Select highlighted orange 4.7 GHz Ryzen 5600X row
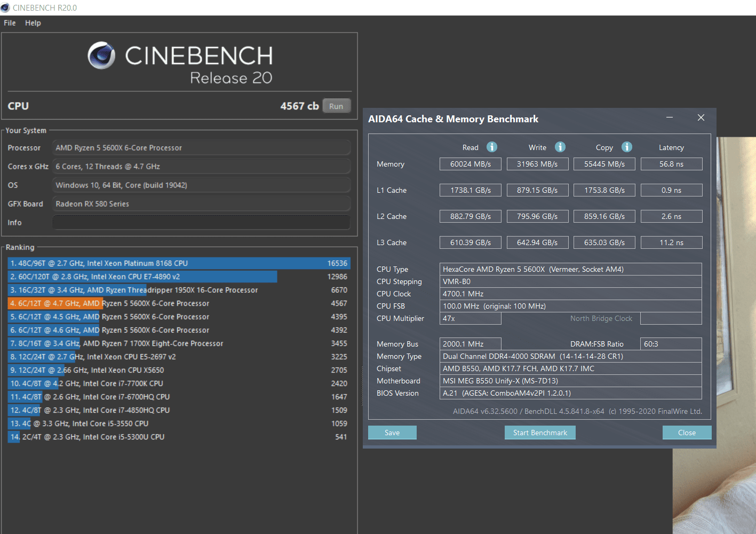The width and height of the screenshot is (756, 534). coord(179,303)
